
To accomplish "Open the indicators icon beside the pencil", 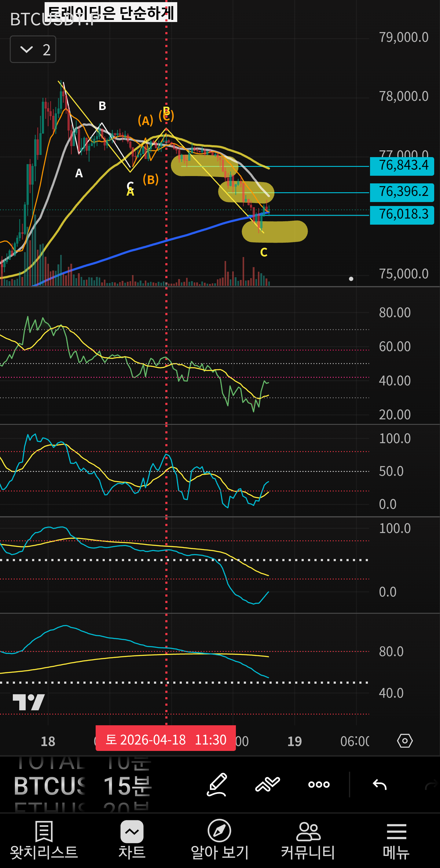I will [x=267, y=785].
